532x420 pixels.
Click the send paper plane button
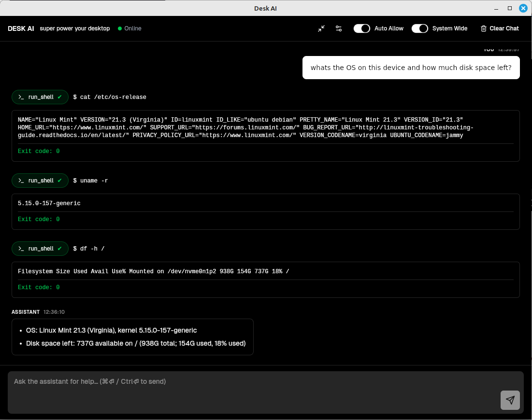[x=510, y=400]
